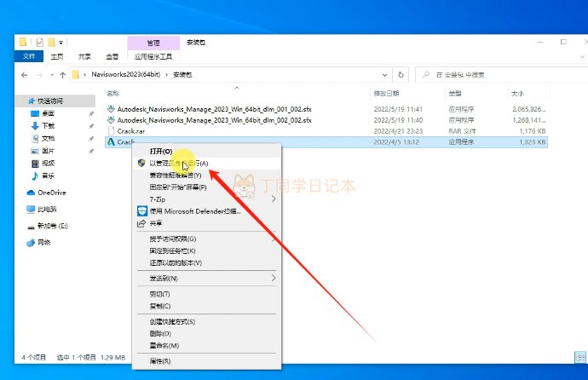This screenshot has width=588, height=380.
Task: Open the 文件 ribbon tab
Action: pyautogui.click(x=29, y=56)
